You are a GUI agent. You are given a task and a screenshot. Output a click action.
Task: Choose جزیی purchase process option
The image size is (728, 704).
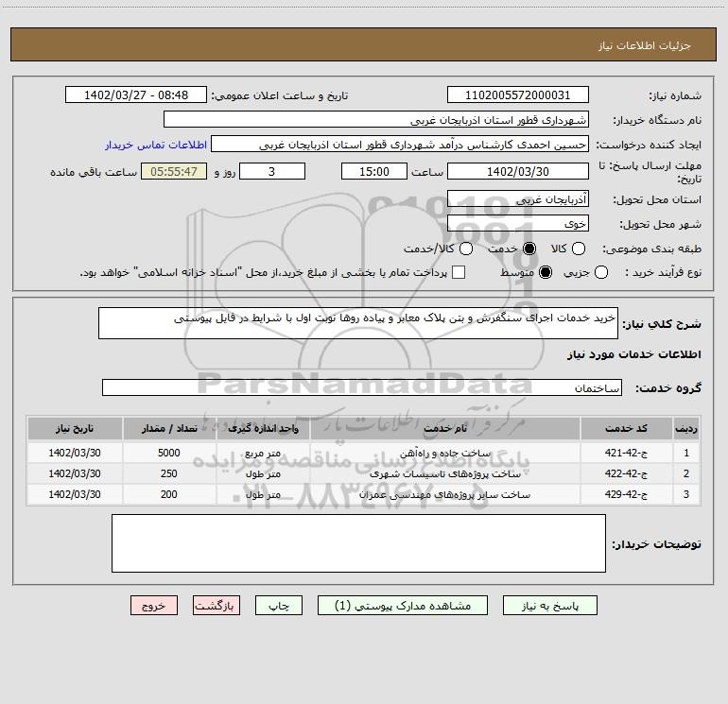pos(600,272)
